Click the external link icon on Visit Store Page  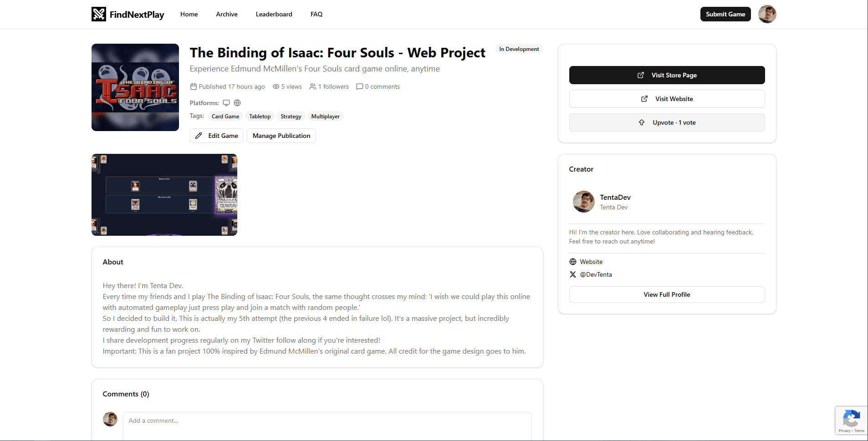641,75
